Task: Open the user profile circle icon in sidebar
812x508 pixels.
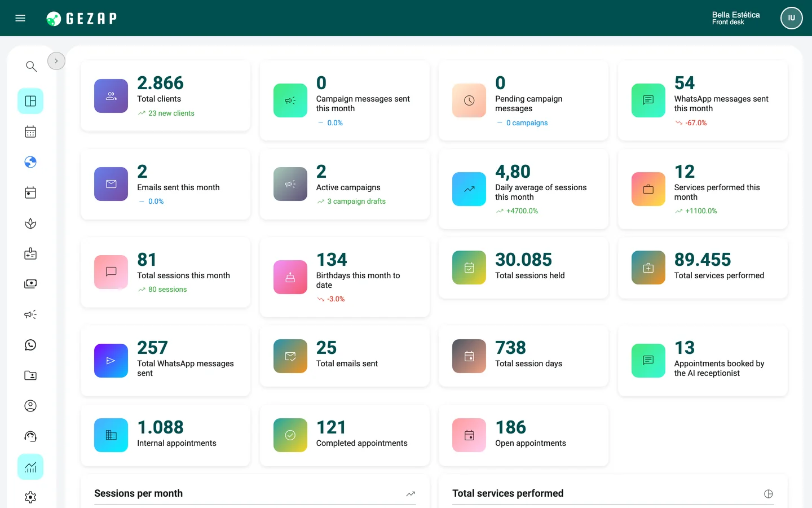Action: coord(30,406)
